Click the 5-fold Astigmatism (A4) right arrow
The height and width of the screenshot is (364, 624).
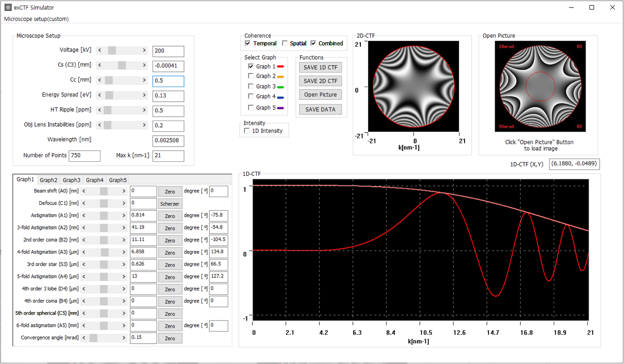[124, 276]
